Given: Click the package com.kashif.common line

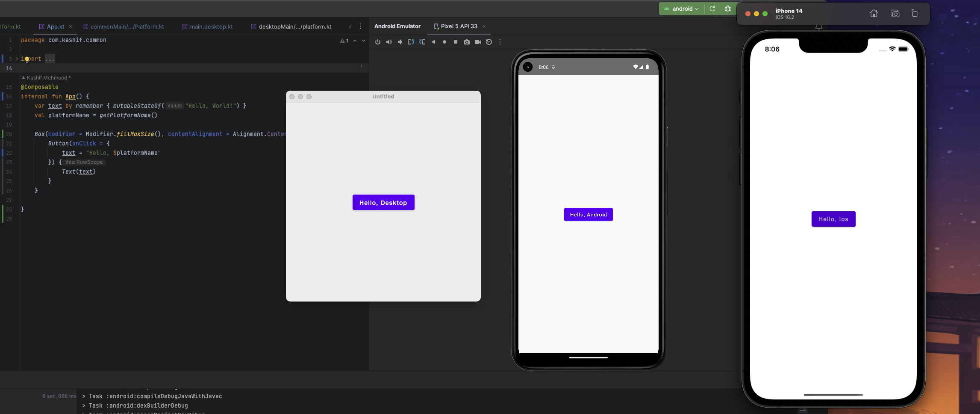Looking at the screenshot, I should point(64,40).
